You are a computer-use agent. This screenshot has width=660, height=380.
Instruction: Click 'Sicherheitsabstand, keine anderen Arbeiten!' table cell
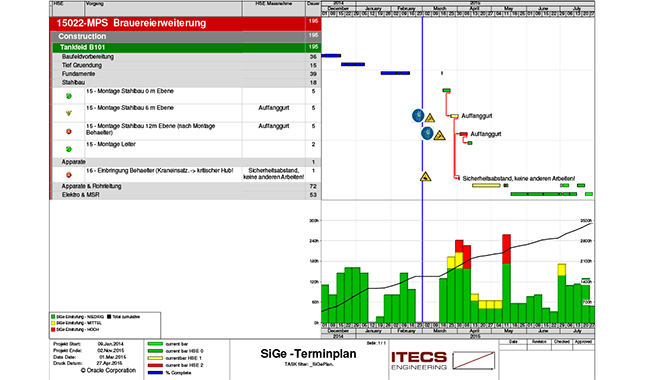(274, 174)
